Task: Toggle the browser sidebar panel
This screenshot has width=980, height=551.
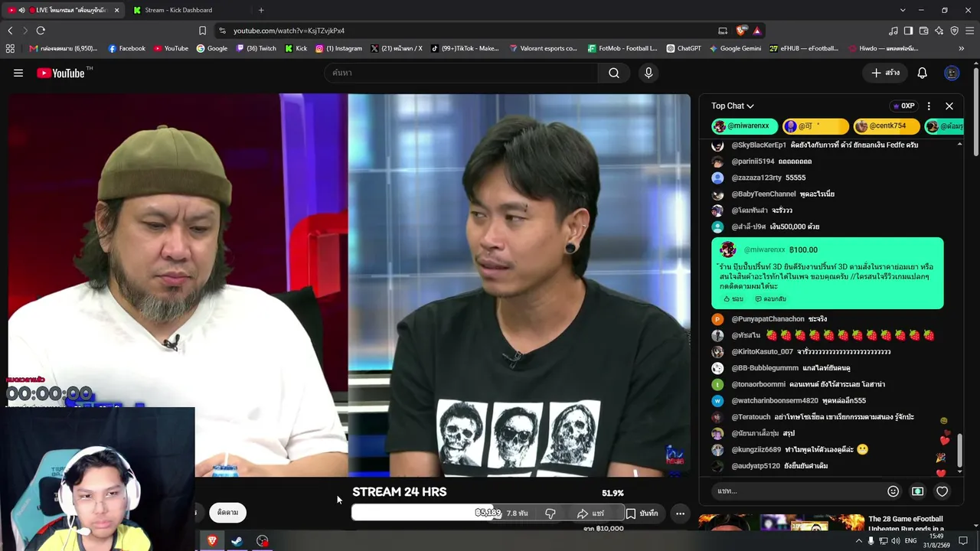Action: point(908,31)
